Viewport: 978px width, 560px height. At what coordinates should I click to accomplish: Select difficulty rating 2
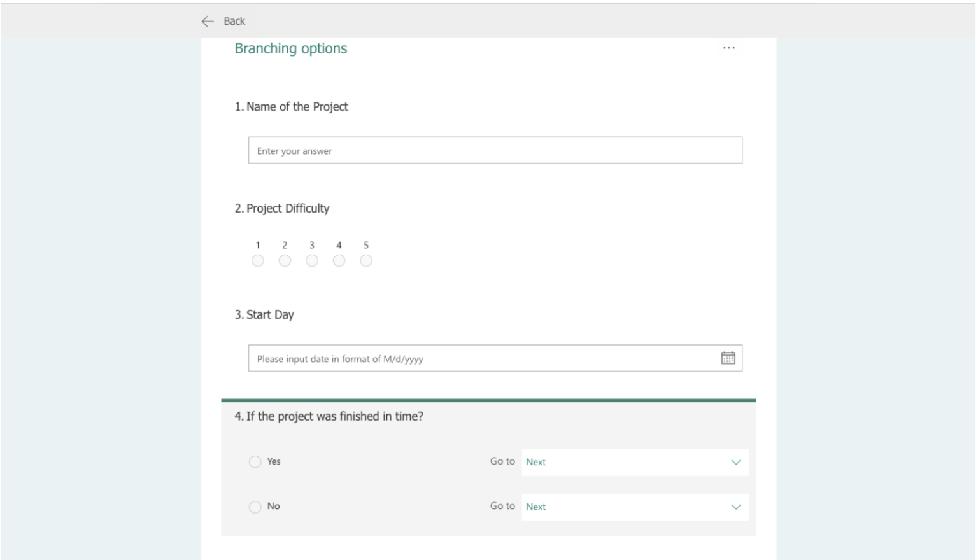tap(285, 260)
